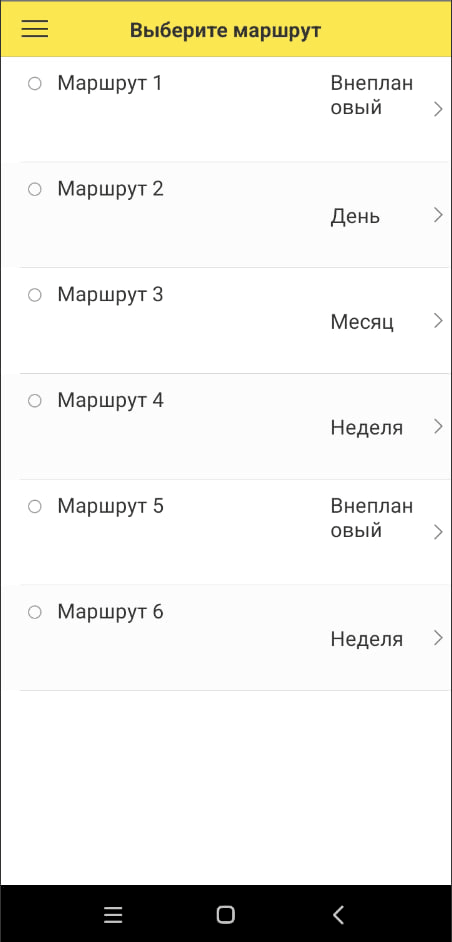Select radio button for Маршрут 2
The width and height of the screenshot is (452, 942).
[x=35, y=189]
